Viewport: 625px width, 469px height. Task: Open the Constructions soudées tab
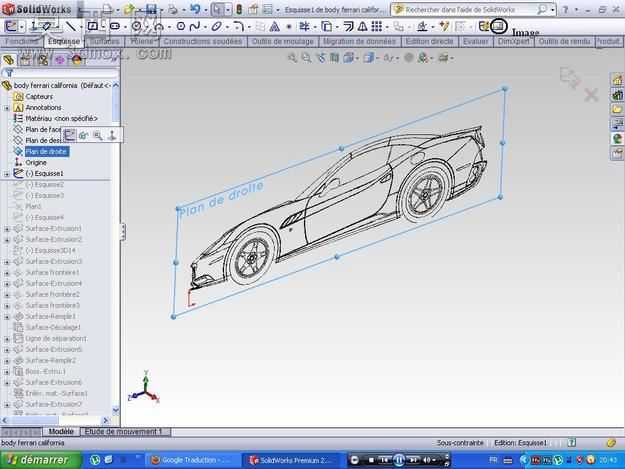[203, 41]
